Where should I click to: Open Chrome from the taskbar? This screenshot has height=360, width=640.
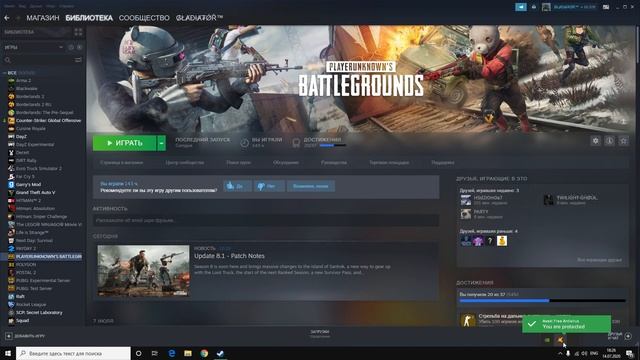point(204,353)
